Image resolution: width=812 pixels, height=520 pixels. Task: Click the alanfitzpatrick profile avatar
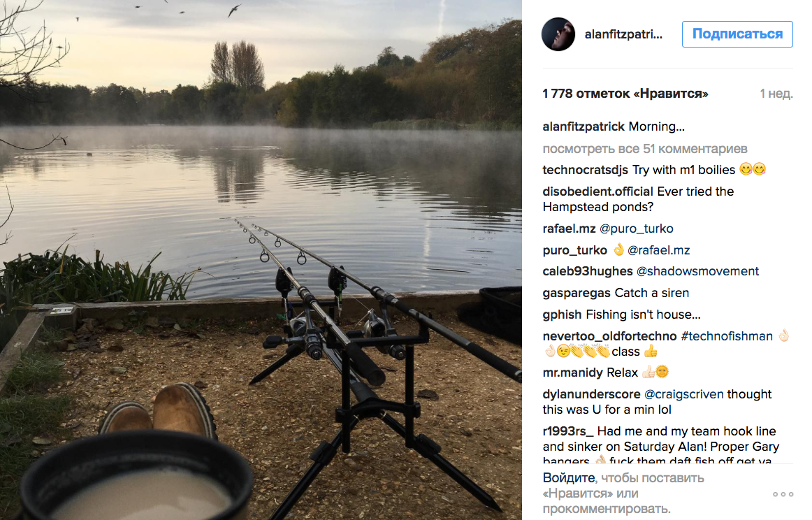click(x=558, y=34)
